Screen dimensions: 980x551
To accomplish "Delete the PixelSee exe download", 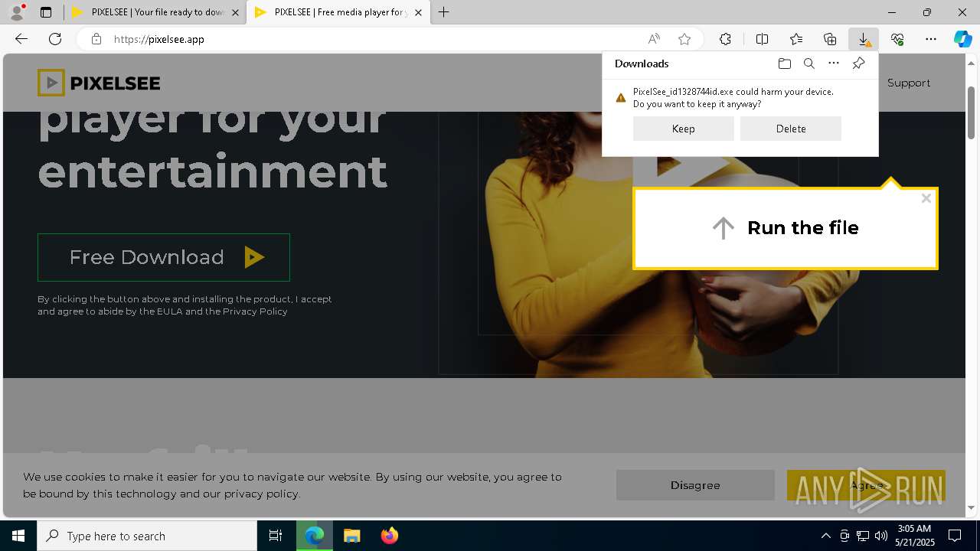I will click(791, 129).
